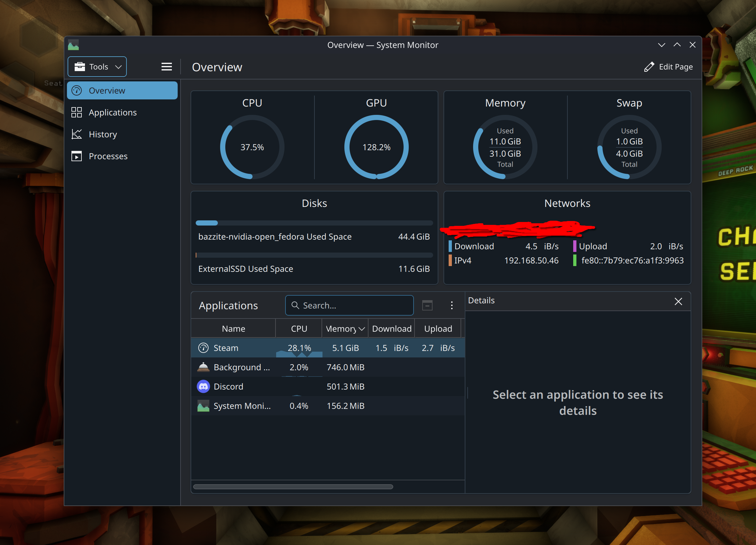This screenshot has width=756, height=545.
Task: Toggle the details sidebar button beside search
Action: (427, 305)
